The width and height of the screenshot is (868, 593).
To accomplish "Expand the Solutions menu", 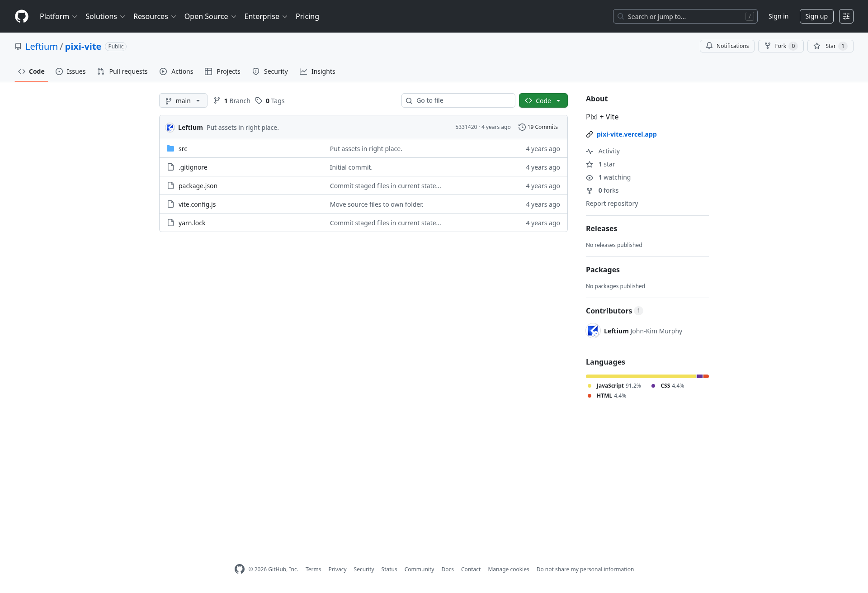I will point(105,16).
